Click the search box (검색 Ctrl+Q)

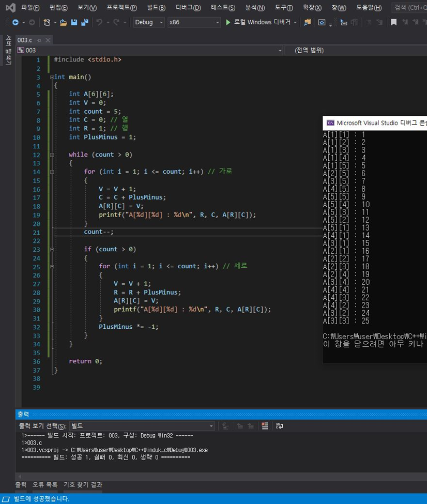click(410, 7)
